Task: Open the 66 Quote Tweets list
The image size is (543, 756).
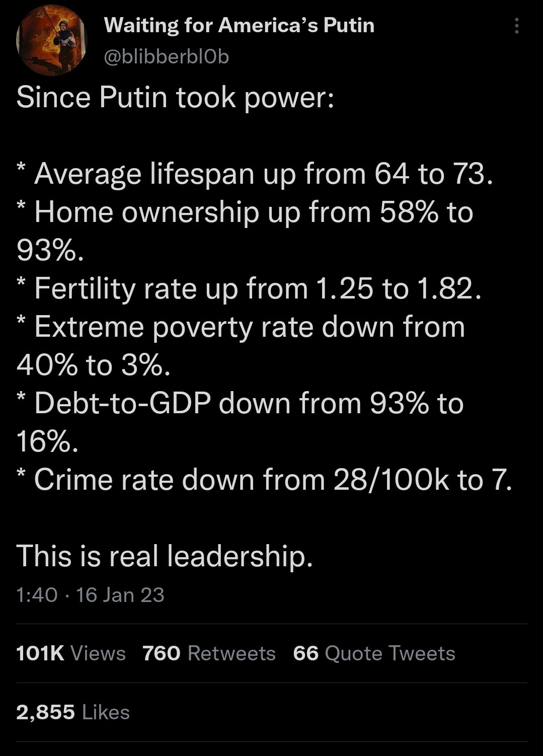Action: 374,653
